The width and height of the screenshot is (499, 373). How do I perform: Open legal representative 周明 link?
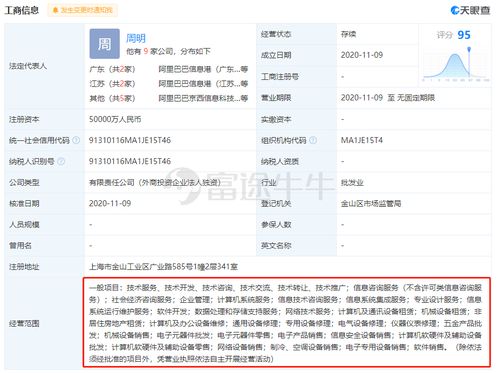click(136, 38)
